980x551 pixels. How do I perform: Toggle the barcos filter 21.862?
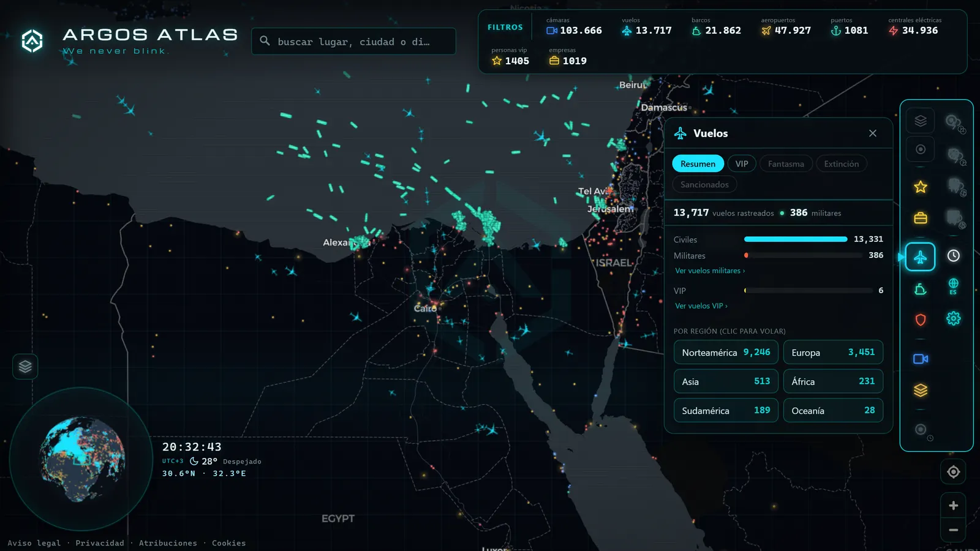[x=716, y=26]
